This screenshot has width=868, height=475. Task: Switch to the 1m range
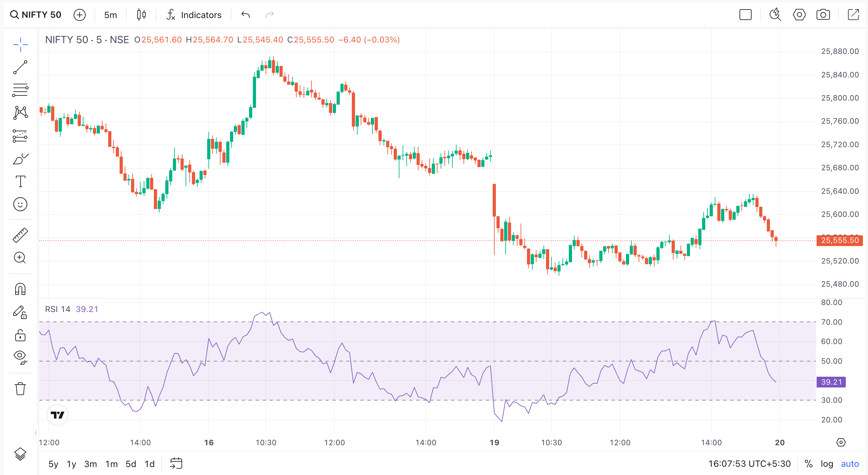pos(111,464)
